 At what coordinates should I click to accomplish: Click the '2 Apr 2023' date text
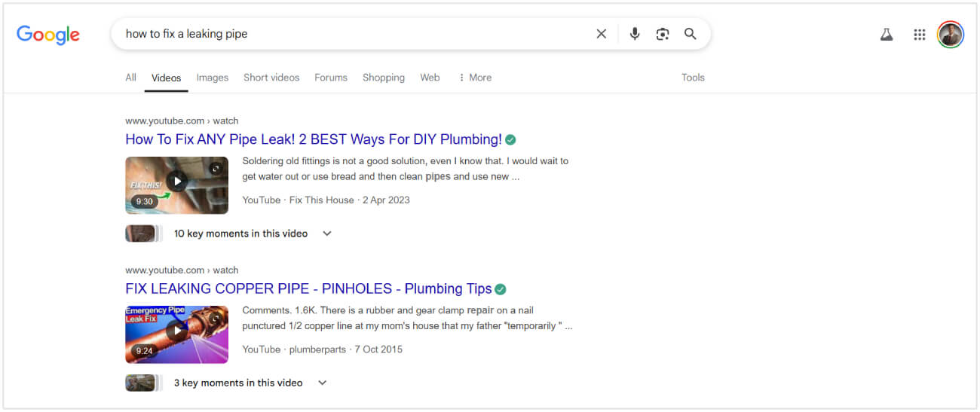coord(386,200)
